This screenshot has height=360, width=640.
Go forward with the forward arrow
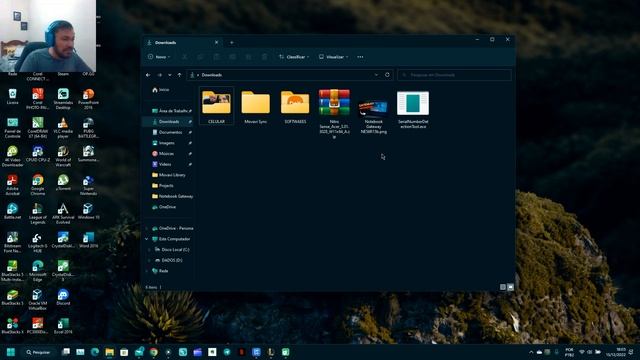(x=160, y=75)
